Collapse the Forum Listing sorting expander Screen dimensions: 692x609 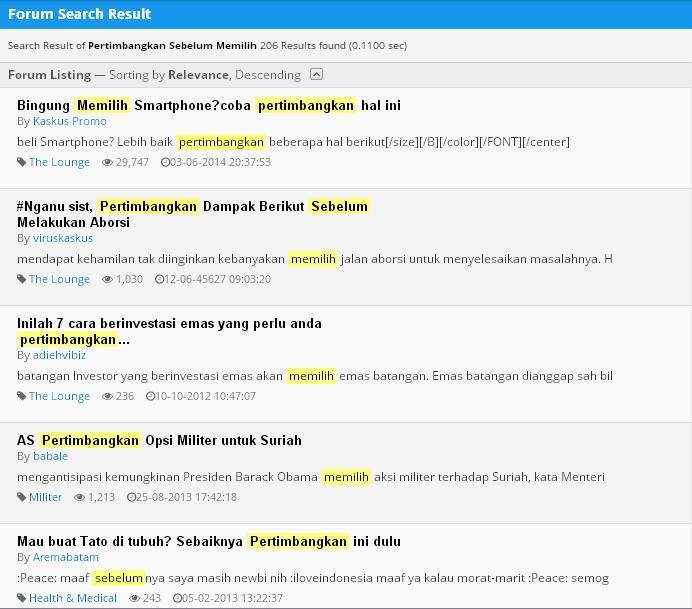click(316, 74)
